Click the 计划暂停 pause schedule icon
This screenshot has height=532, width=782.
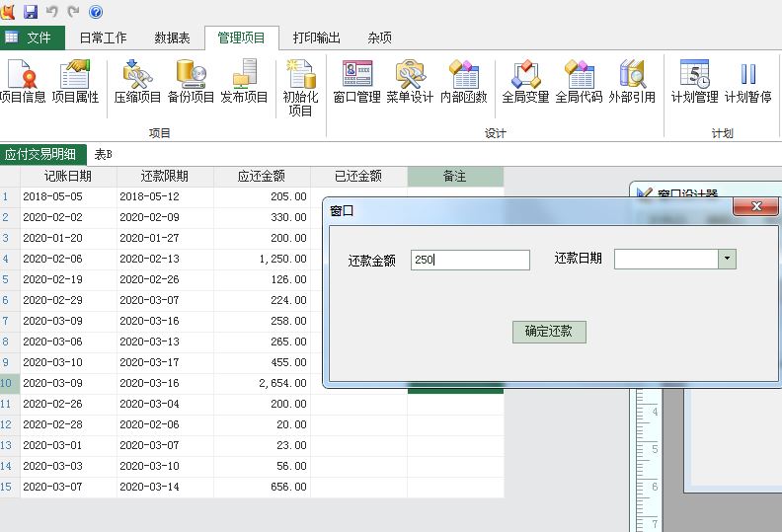point(748,81)
